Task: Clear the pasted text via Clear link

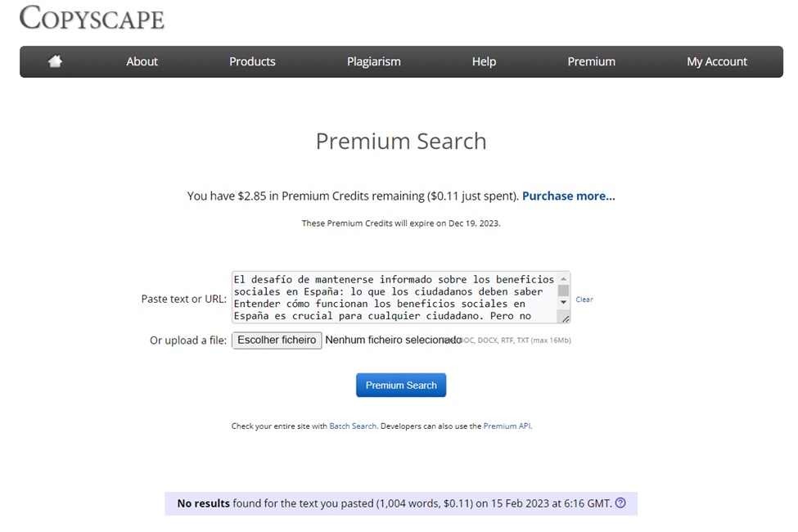Action: pos(584,300)
